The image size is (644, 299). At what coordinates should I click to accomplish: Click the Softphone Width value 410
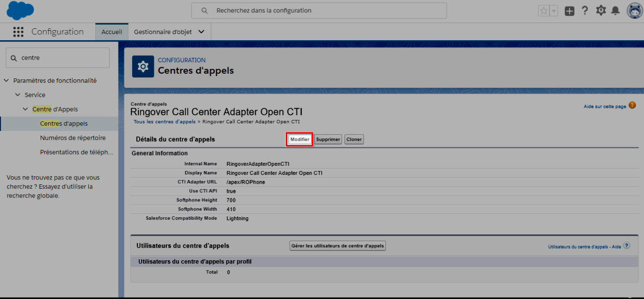(231, 209)
